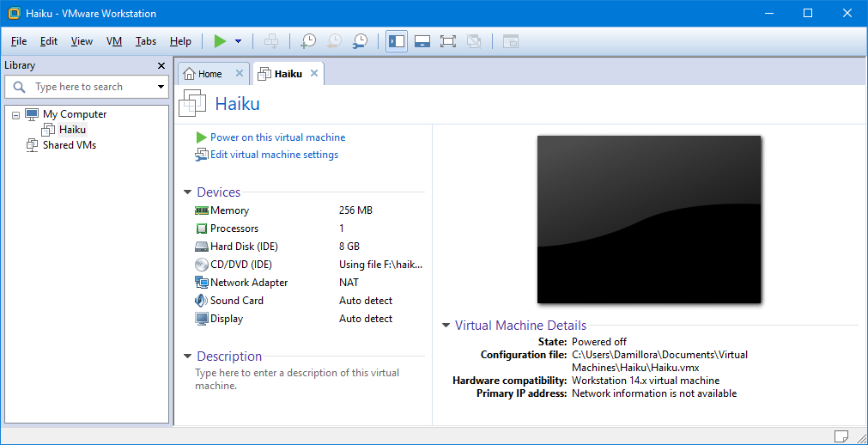The width and height of the screenshot is (868, 445).
Task: Select Shared VMs in the library
Action: (x=69, y=145)
